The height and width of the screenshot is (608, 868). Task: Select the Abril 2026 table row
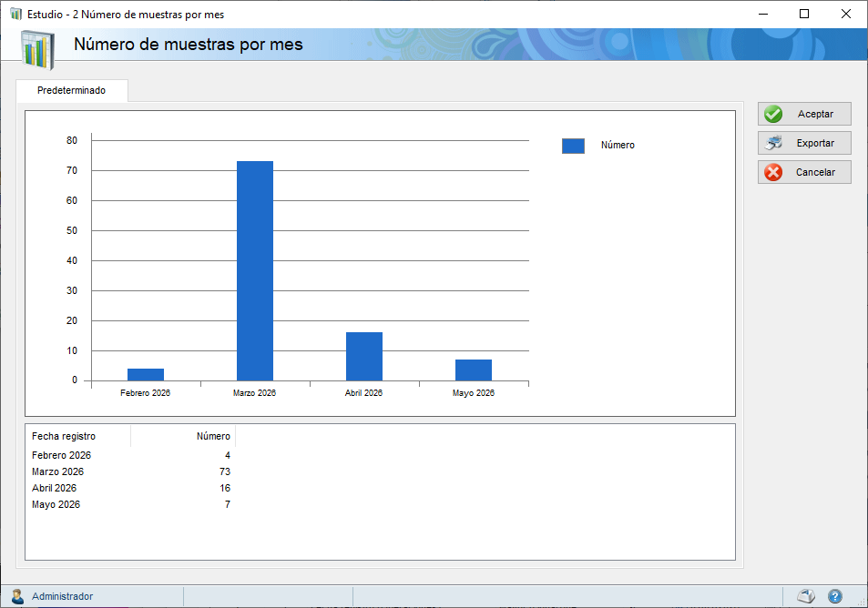(x=131, y=488)
